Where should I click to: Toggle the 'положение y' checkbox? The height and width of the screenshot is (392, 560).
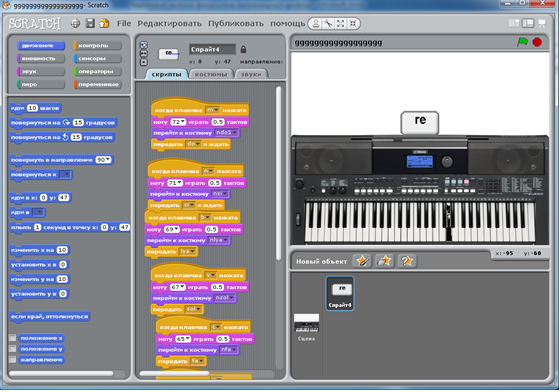[x=12, y=348]
